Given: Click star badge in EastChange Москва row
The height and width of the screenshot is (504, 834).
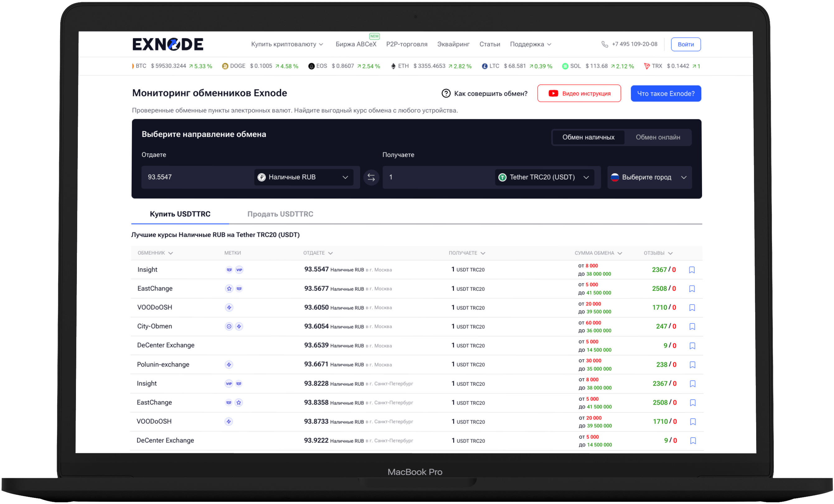Looking at the screenshot, I should (x=229, y=289).
